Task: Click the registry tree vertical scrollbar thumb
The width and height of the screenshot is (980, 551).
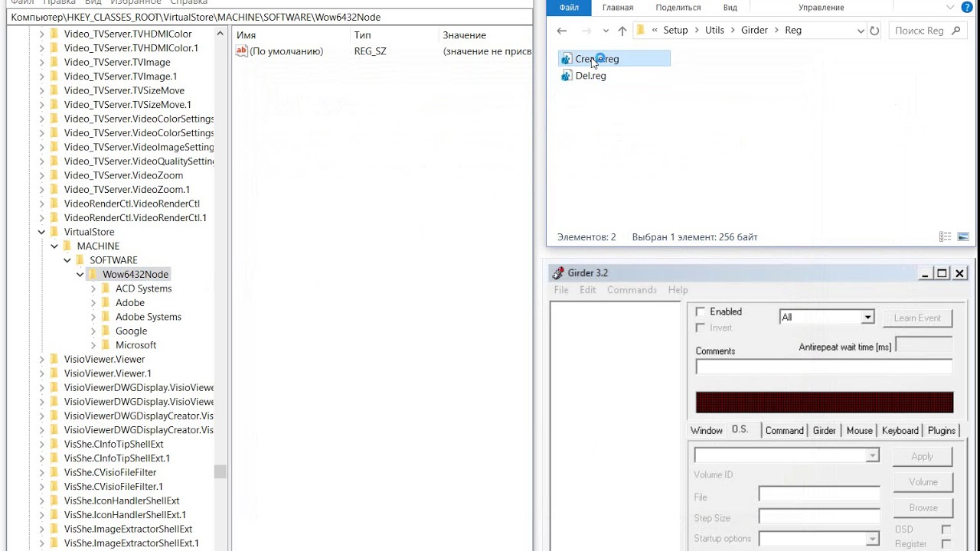Action: tap(220, 471)
